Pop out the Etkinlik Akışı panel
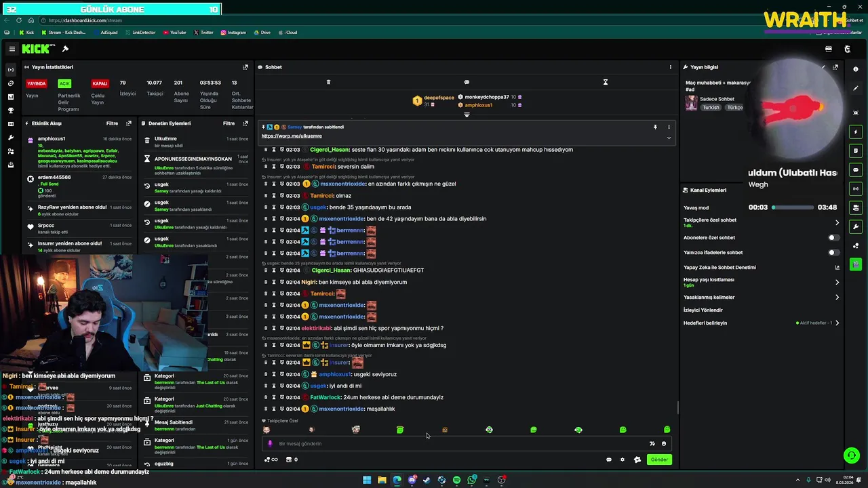868x488 pixels. (129, 123)
